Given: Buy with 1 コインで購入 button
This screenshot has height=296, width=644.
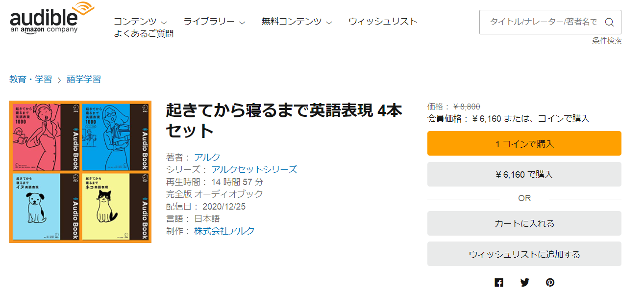Looking at the screenshot, I should 524,143.
